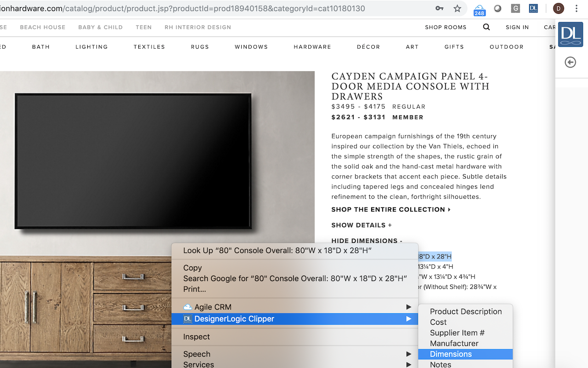The width and height of the screenshot is (588, 368).
Task: Choose Inspect from the context menu
Action: point(294,337)
